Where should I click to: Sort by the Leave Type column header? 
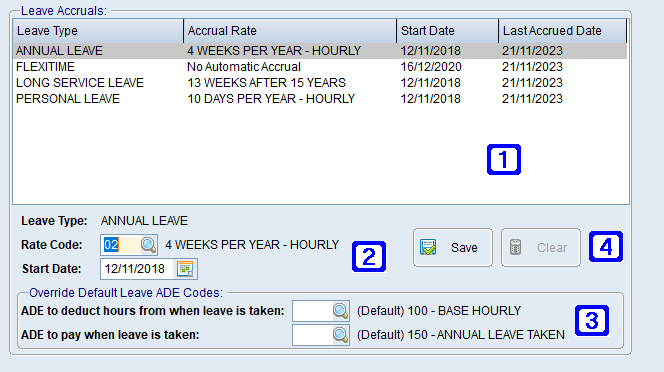point(98,31)
